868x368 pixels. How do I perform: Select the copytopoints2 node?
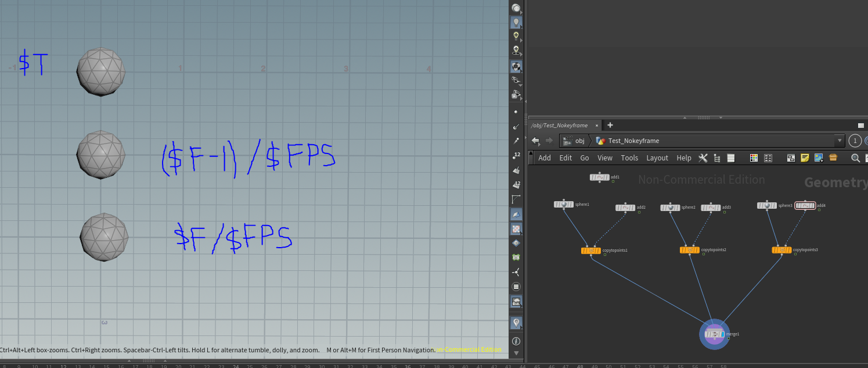coord(690,250)
